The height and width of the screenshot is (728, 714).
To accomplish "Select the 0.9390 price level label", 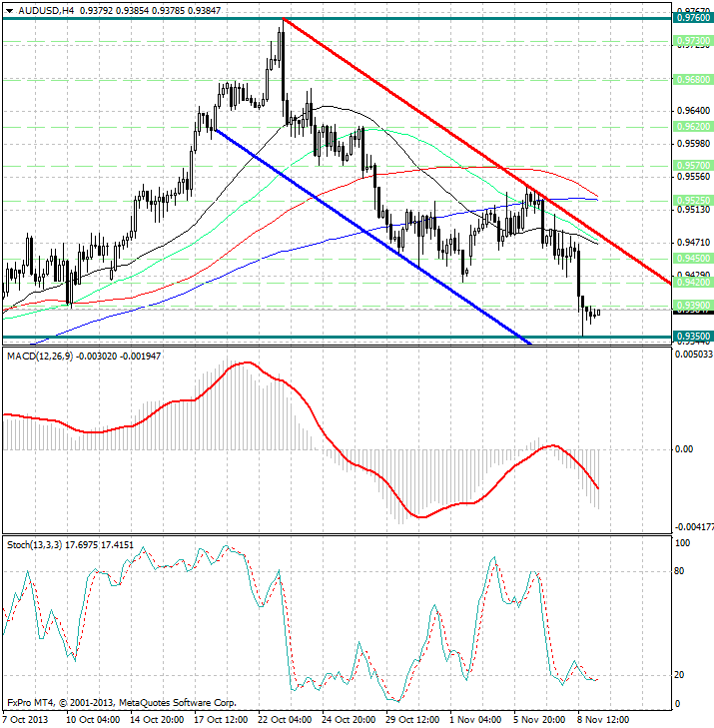I will click(x=693, y=305).
